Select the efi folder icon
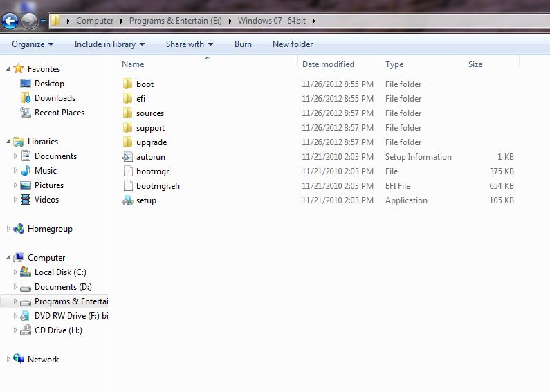This screenshot has width=550, height=392. [128, 98]
